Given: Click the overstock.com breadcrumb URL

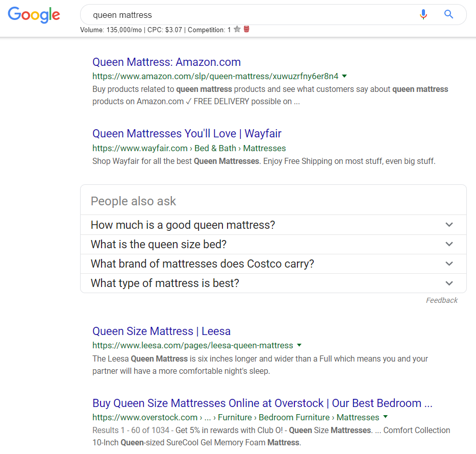Looking at the screenshot, I should (236, 417).
